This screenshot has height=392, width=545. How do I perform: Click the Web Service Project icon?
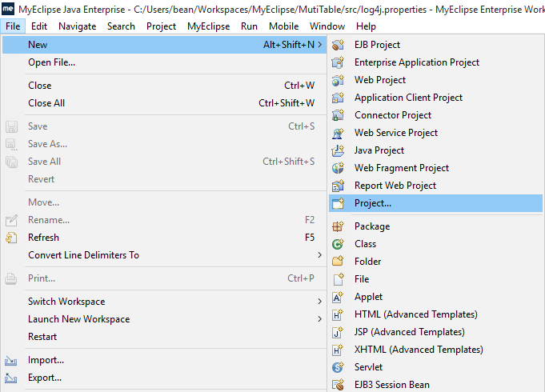pyautogui.click(x=339, y=133)
